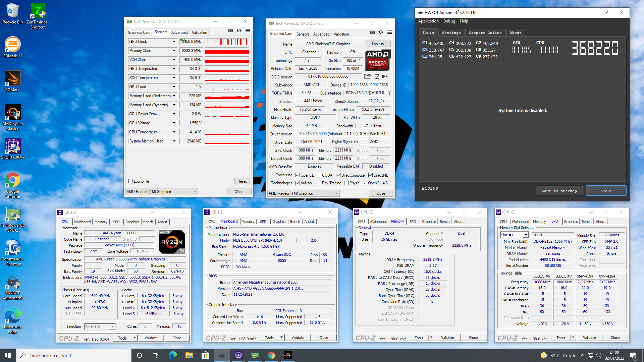This screenshot has height=362, width=644.
Task: Click Memory Used (Dedicated) sensor graph
Action: [x=227, y=96]
